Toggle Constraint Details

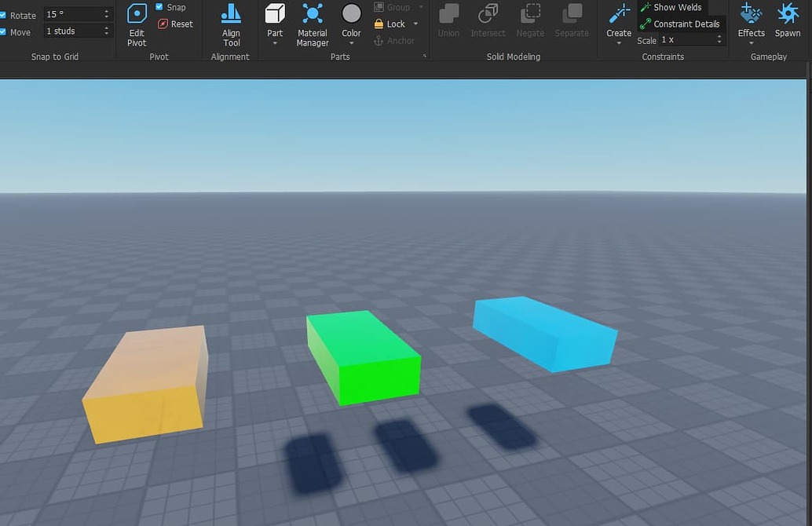click(680, 24)
